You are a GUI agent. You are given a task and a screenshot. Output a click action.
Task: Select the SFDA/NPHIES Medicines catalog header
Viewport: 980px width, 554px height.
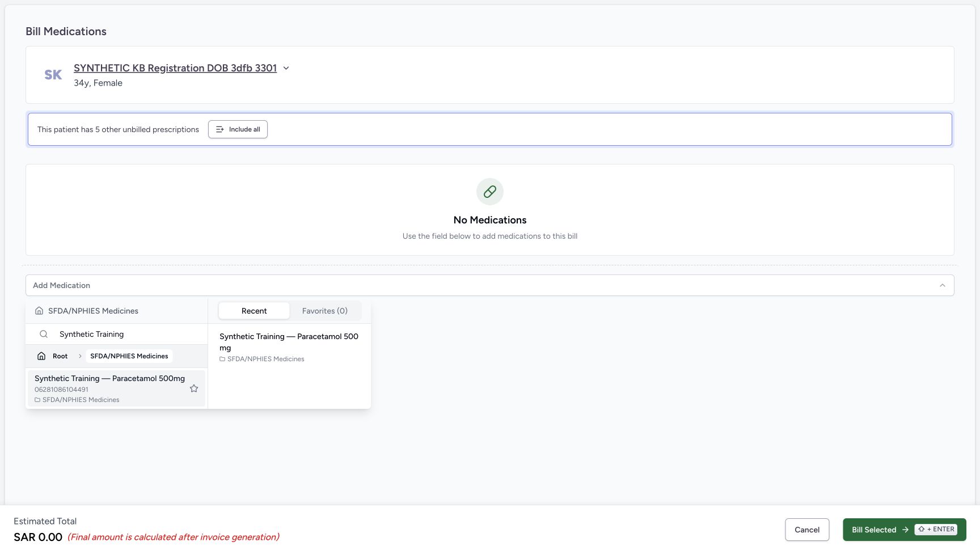click(93, 311)
